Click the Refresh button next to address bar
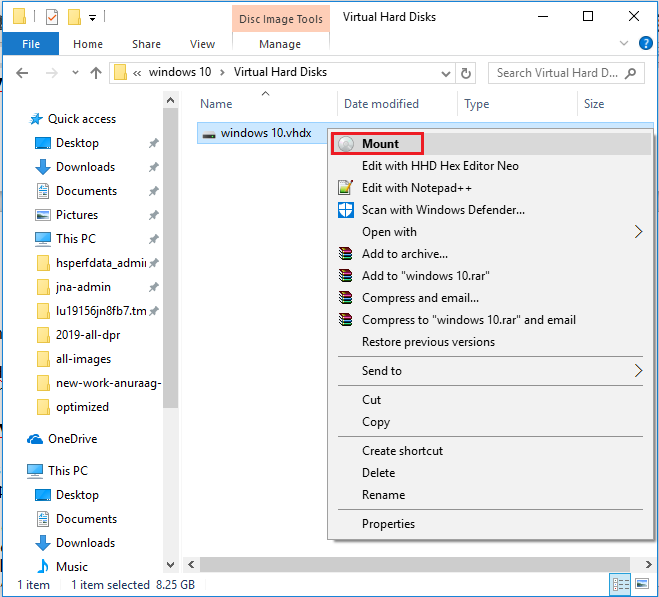Viewport: 659px width, 597px height. point(466,73)
